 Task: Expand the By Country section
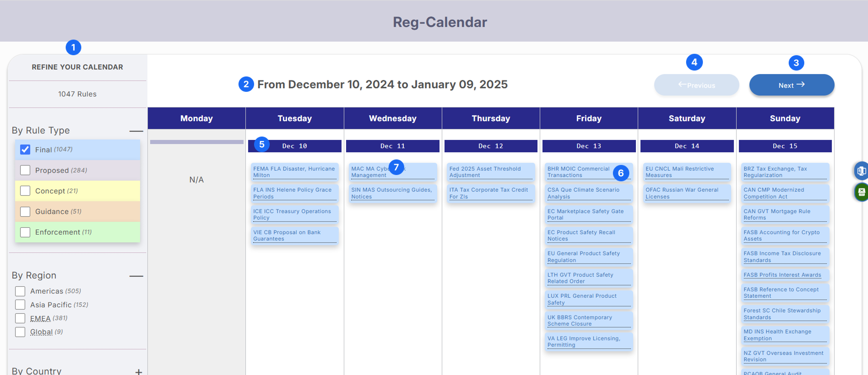pyautogui.click(x=138, y=371)
